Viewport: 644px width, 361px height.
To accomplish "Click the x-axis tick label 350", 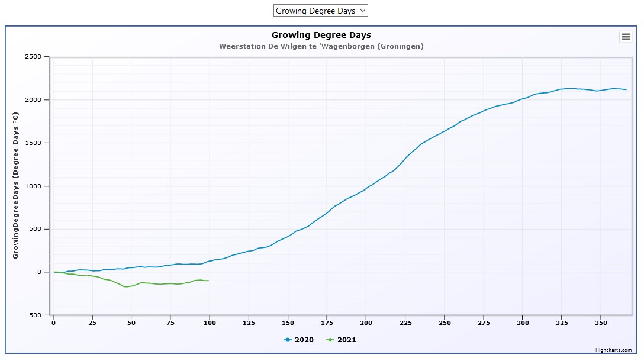I will click(600, 323).
